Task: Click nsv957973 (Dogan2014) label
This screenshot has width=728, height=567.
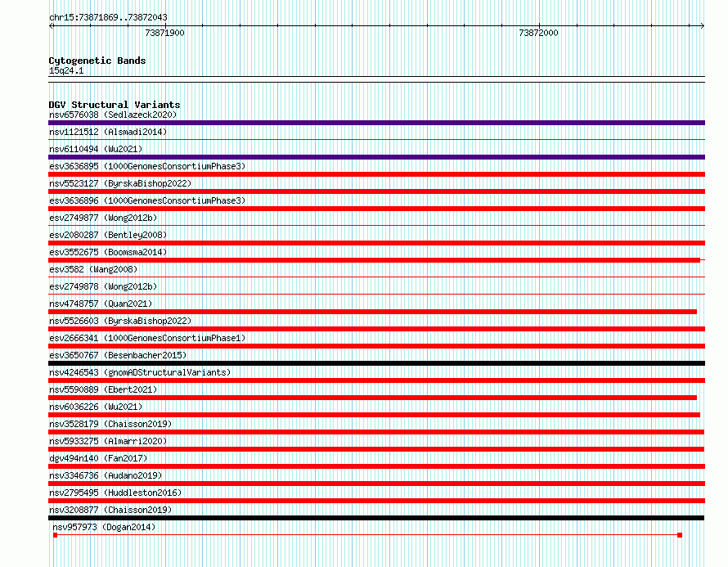Action: 104,527
